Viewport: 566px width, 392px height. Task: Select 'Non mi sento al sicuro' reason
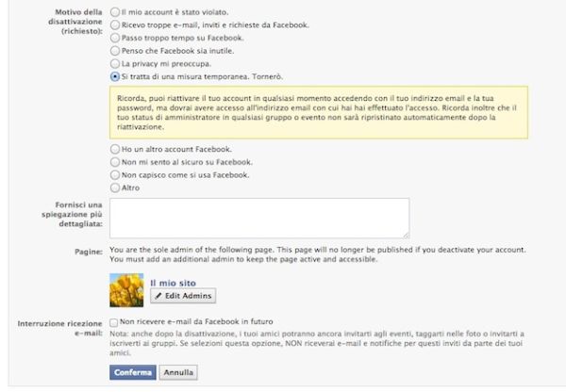pos(115,162)
